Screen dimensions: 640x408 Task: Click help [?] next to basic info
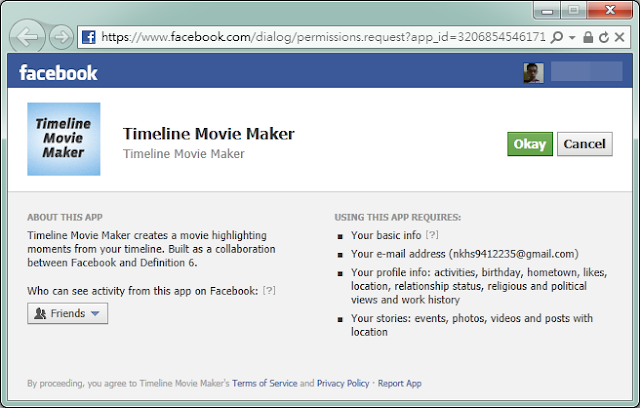[432, 235]
